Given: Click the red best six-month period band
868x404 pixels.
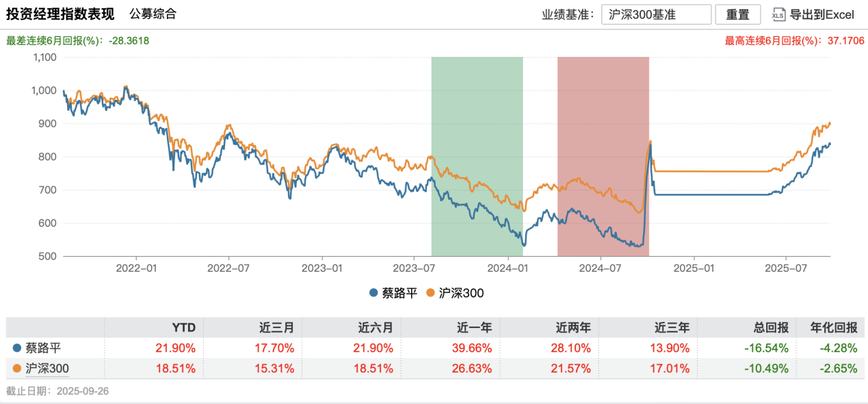Looking at the screenshot, I should pyautogui.click(x=603, y=156).
